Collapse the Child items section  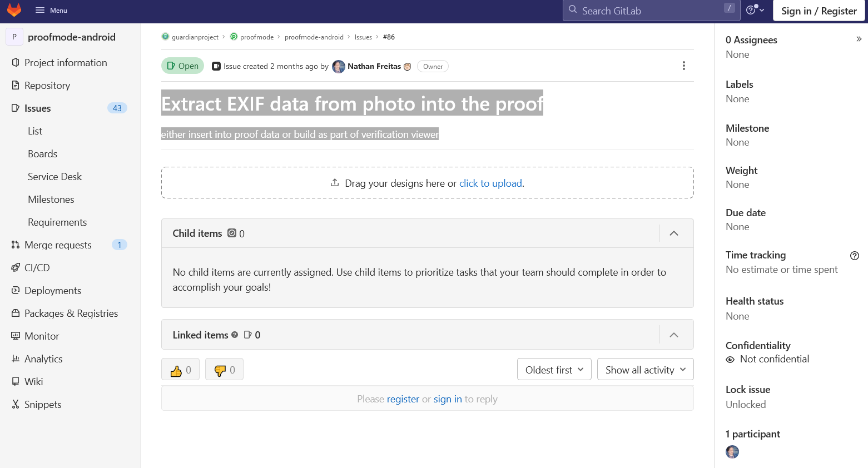point(674,233)
